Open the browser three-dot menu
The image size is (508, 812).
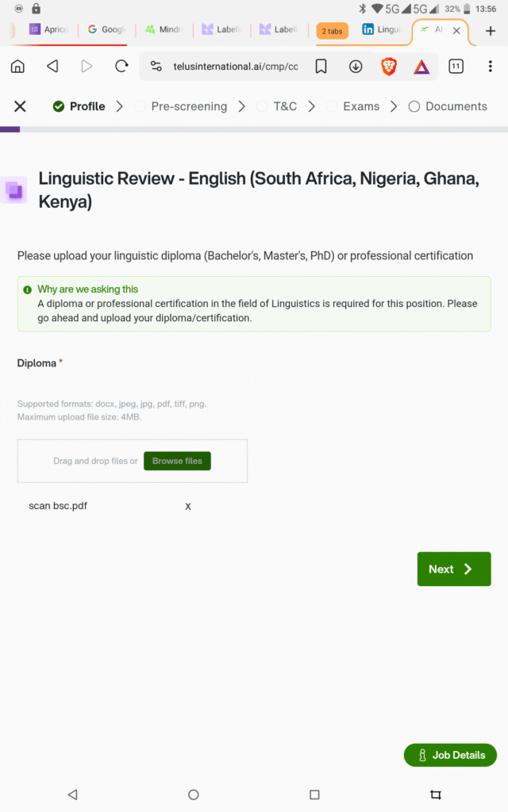[x=490, y=67]
